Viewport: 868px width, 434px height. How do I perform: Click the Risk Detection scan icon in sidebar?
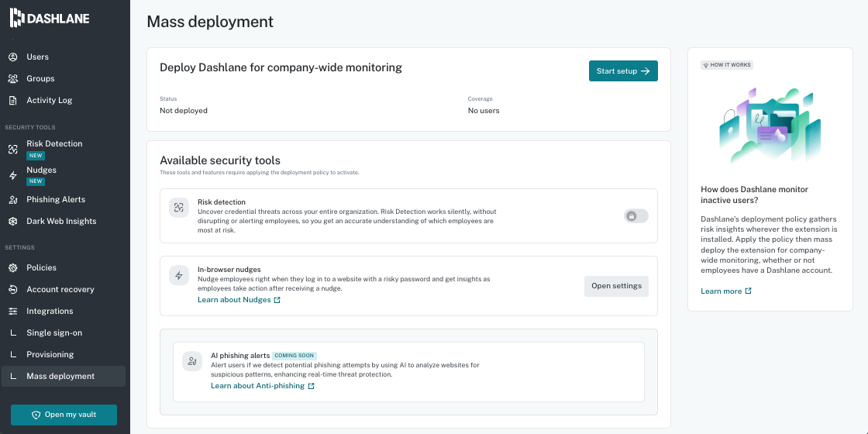[13, 150]
